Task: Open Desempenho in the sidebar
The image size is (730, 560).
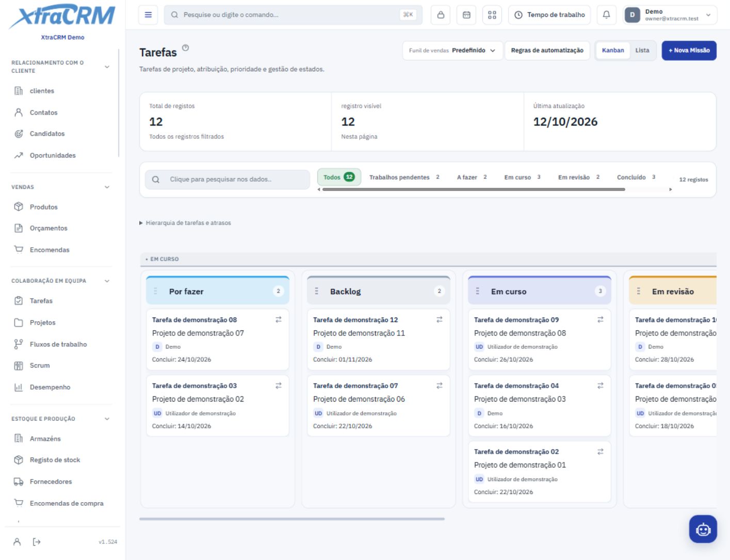Action: coord(62,387)
